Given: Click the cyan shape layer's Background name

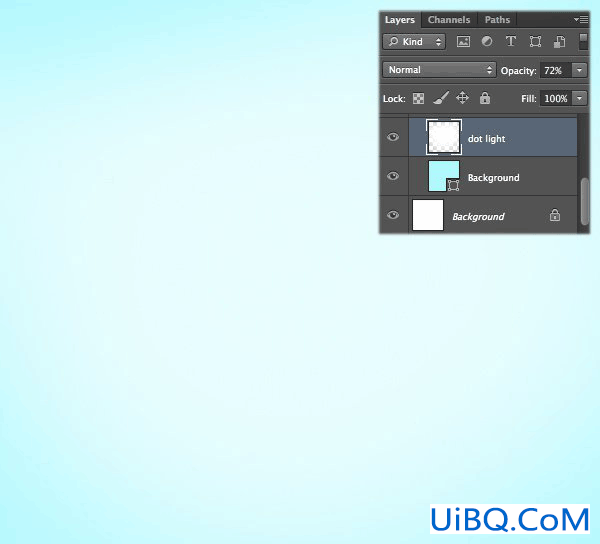Looking at the screenshot, I should click(x=494, y=178).
